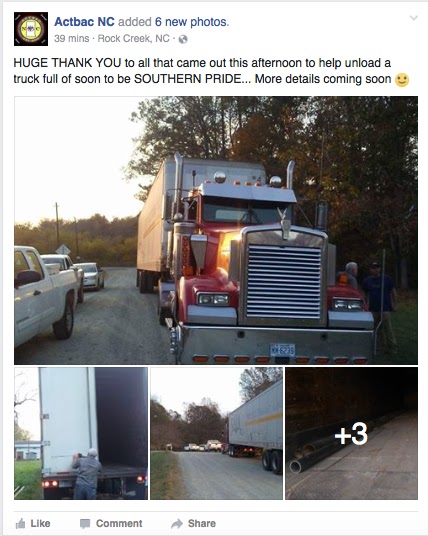Open the Actbac NC page link
The width and height of the screenshot is (428, 536).
click(84, 22)
